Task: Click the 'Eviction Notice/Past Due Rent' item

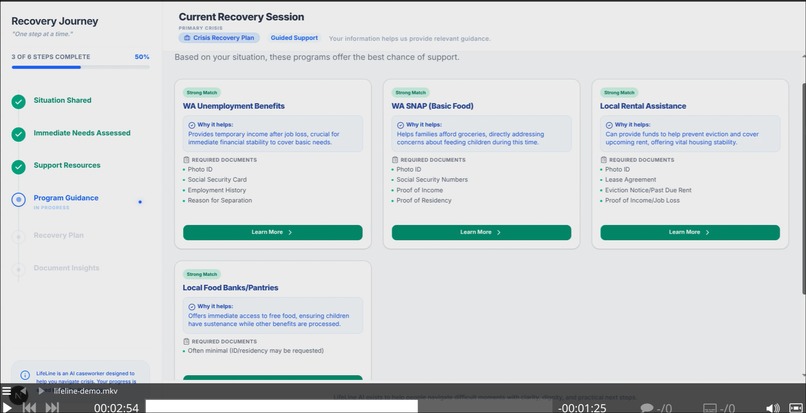Action: (x=648, y=190)
